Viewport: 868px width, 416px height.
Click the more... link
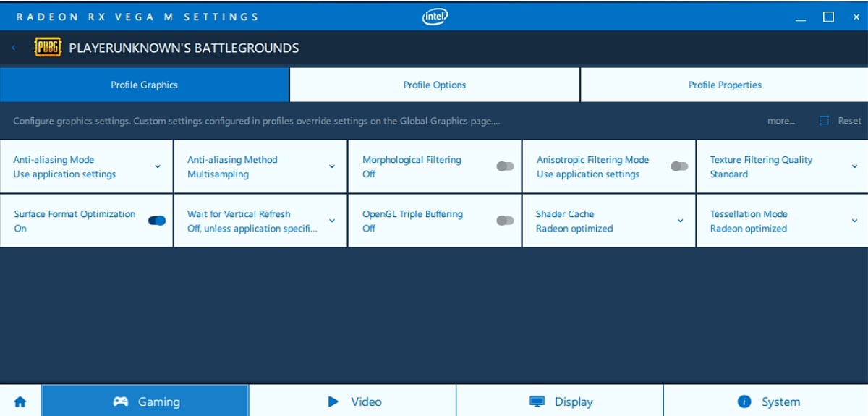[781, 121]
